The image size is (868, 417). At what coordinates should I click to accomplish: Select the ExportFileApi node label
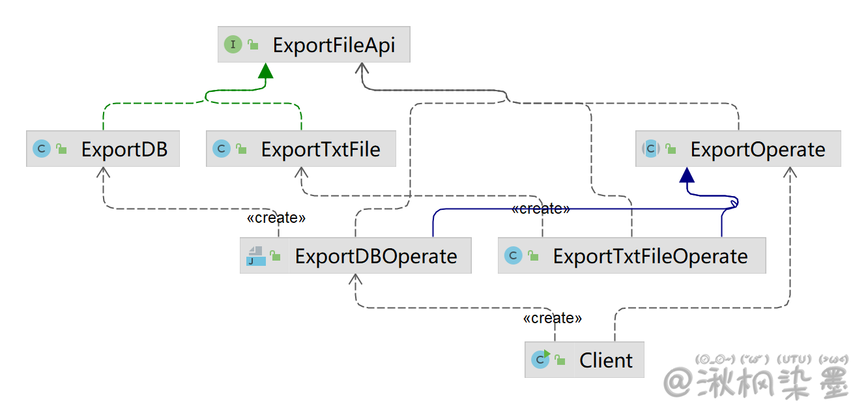click(x=334, y=46)
